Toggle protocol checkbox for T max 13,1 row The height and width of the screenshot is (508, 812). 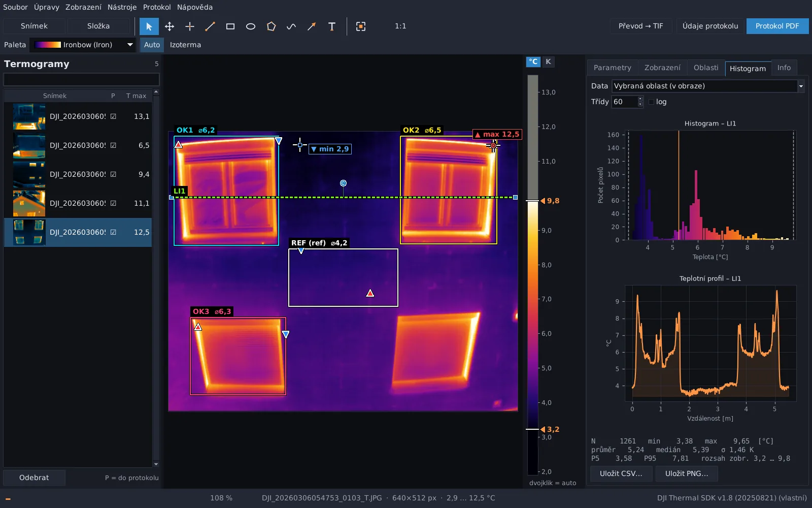113,116
